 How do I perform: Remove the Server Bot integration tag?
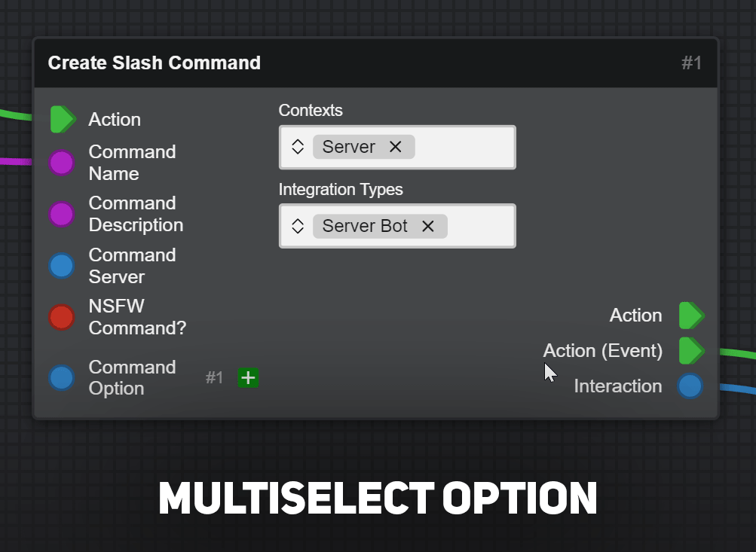pos(427,226)
